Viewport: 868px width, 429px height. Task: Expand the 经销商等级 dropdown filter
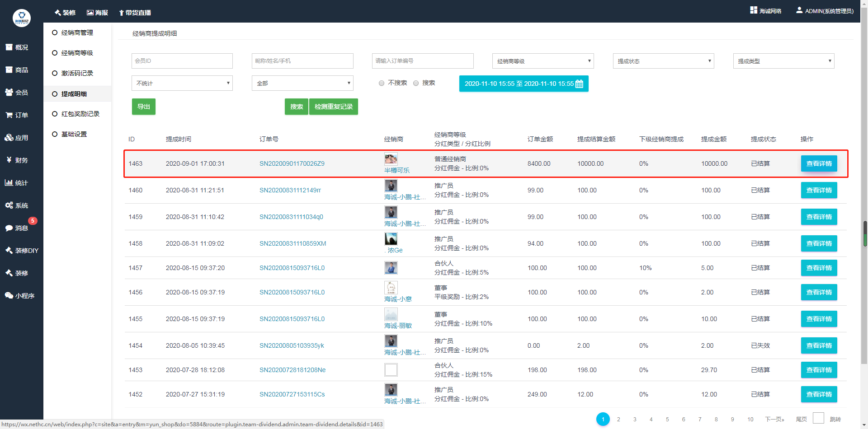tap(542, 61)
